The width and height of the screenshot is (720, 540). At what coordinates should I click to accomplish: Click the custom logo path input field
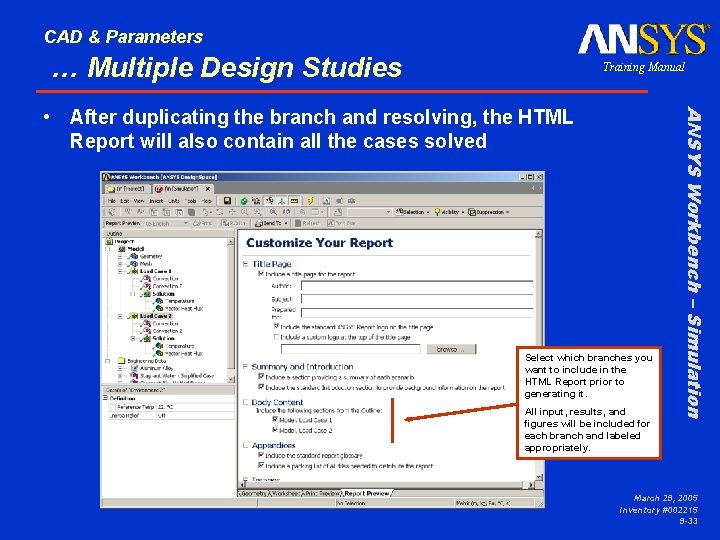pyautogui.click(x=350, y=349)
